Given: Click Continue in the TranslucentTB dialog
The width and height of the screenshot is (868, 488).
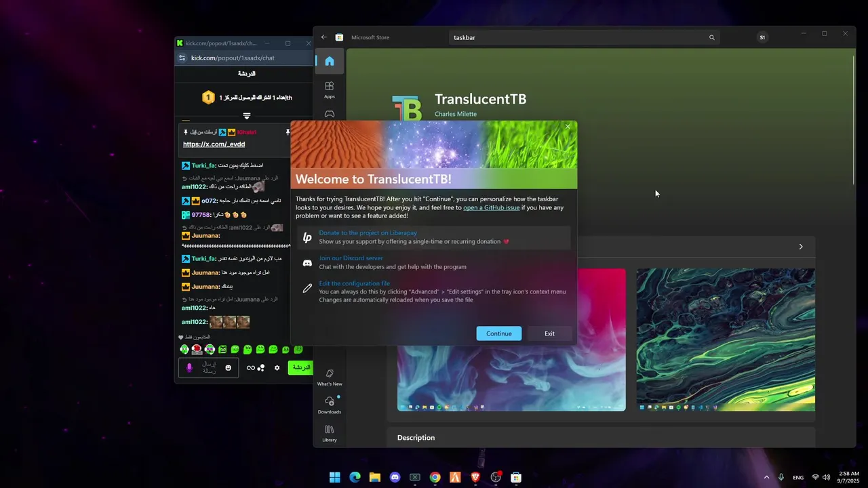Looking at the screenshot, I should point(499,333).
